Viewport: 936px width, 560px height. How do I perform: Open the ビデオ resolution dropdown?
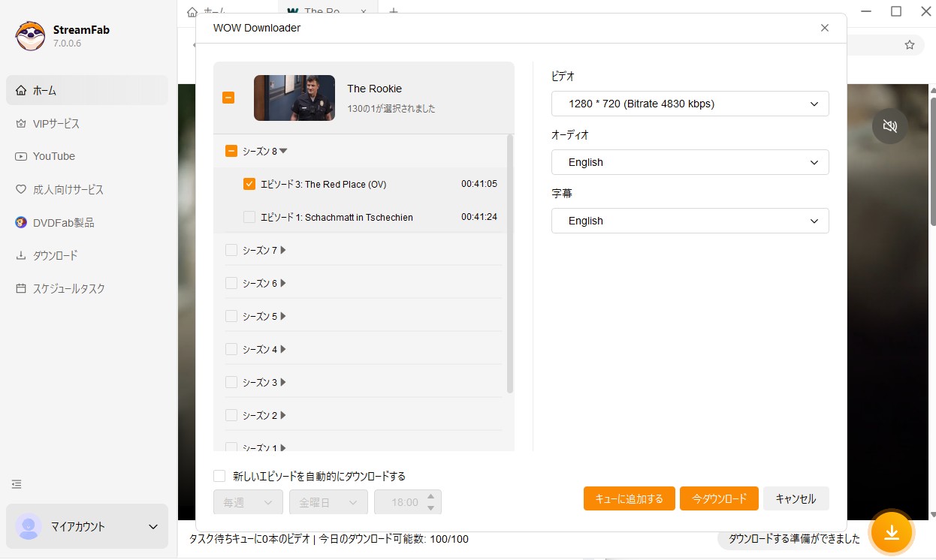[690, 104]
